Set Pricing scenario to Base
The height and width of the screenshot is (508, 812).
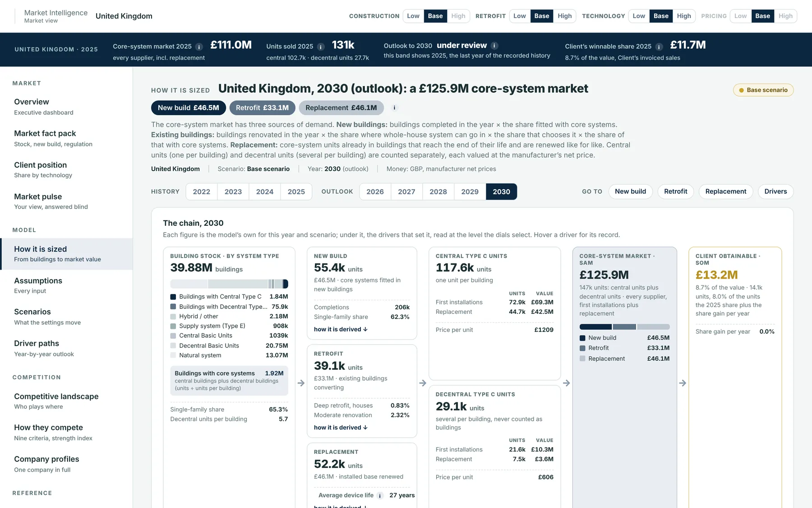tap(762, 16)
